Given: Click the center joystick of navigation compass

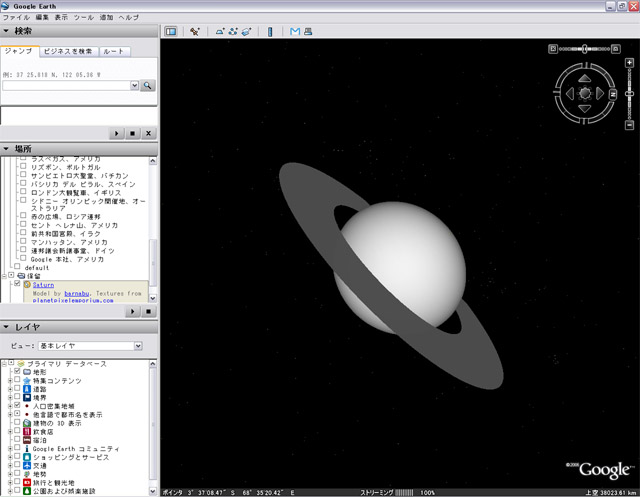Looking at the screenshot, I should pyautogui.click(x=584, y=93).
